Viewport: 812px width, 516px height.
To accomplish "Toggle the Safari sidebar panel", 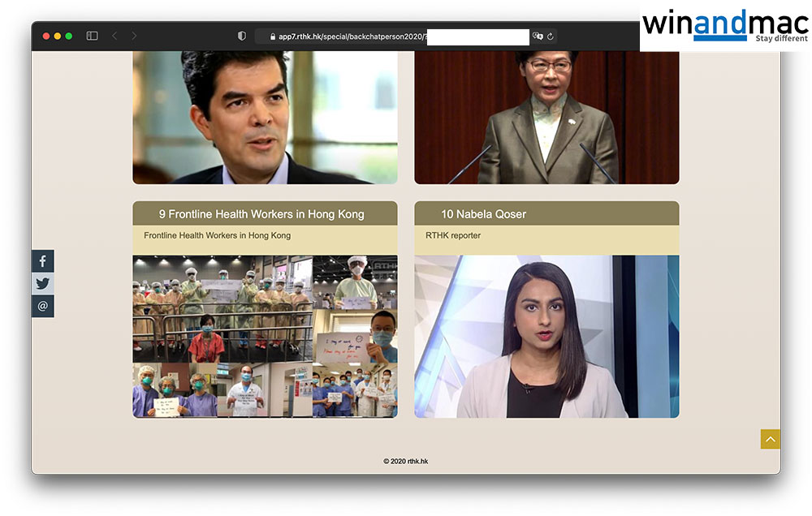I will point(92,36).
